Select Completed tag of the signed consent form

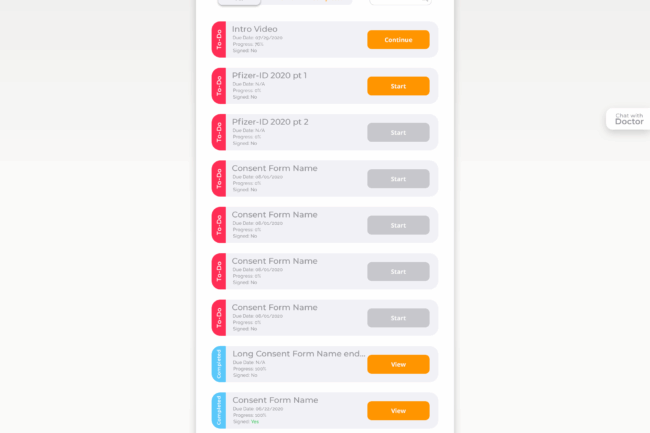point(219,410)
